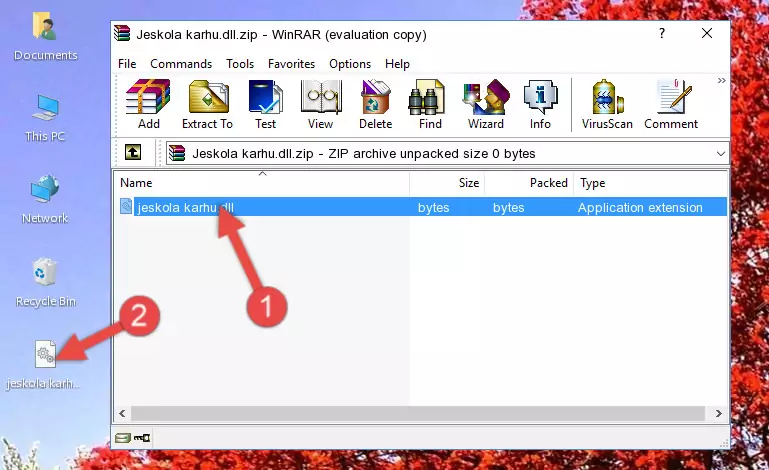The image size is (769, 470).
Task: Select the This PC desktop icon
Action: [x=45, y=118]
